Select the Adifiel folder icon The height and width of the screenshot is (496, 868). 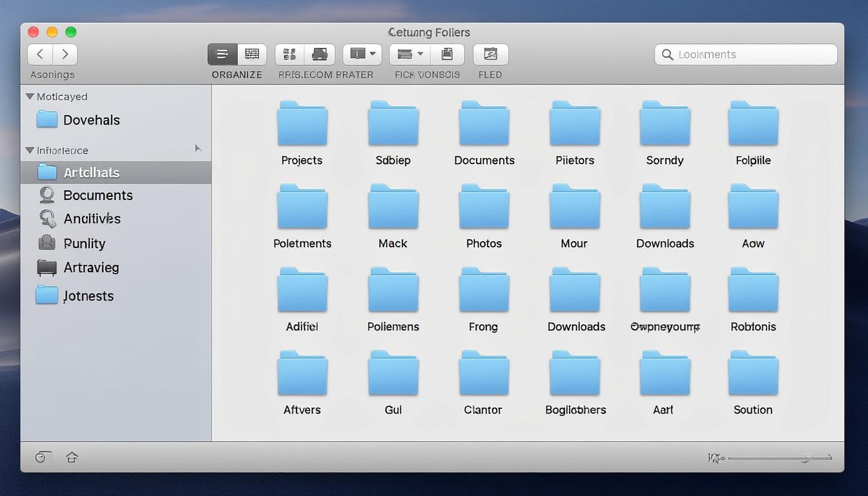(302, 289)
